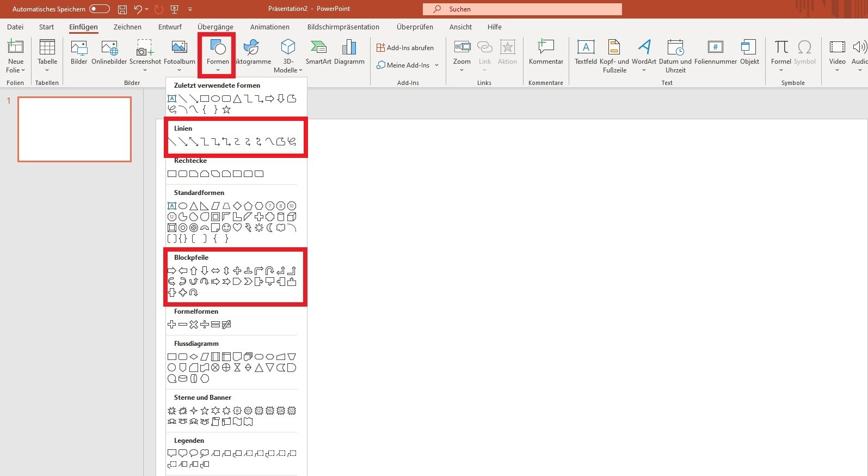Select the heart shape in Standardformen
868x476 pixels.
pos(237,228)
